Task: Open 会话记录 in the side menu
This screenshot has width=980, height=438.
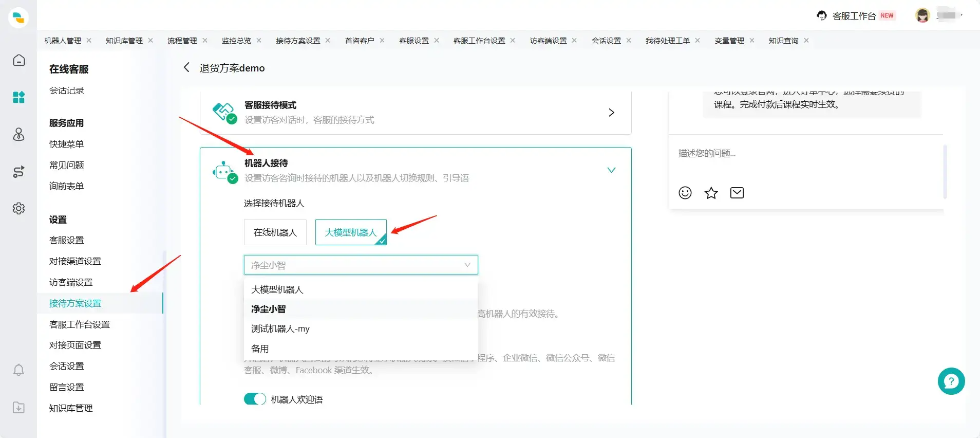Action: [67, 90]
